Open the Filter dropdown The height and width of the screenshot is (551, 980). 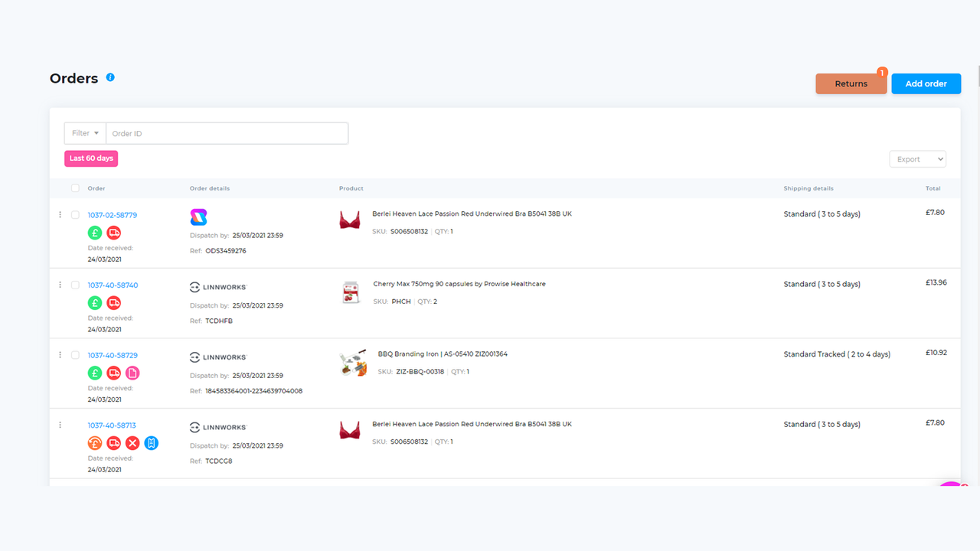(x=84, y=132)
